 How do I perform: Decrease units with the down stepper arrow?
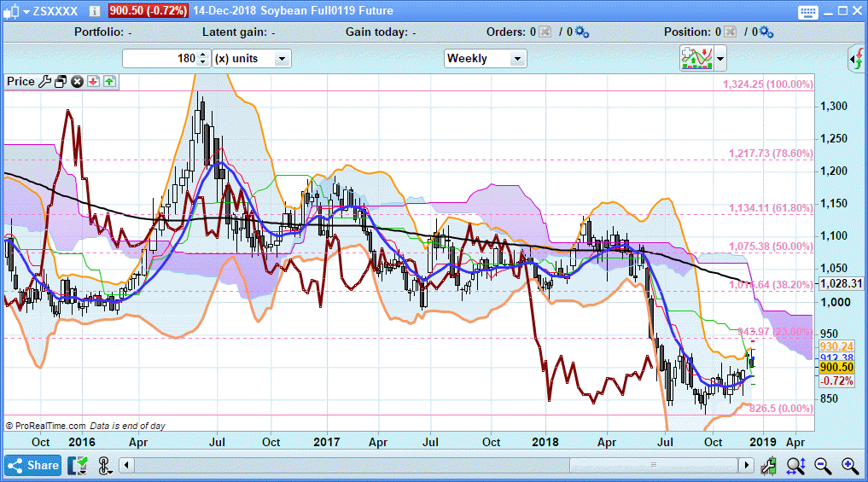pyautogui.click(x=203, y=62)
